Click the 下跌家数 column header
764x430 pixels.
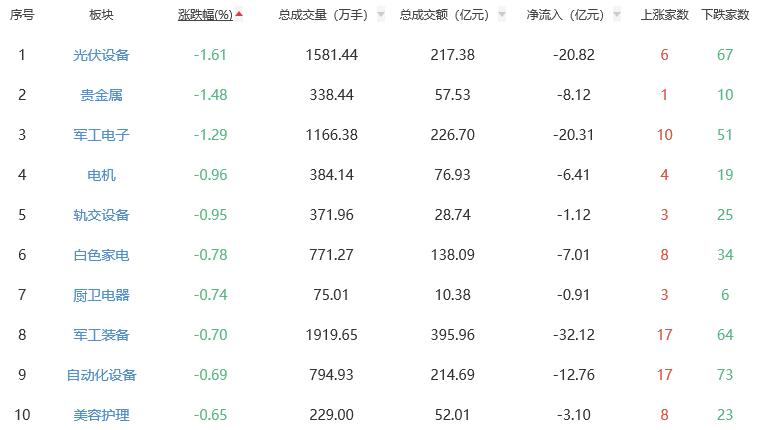725,15
